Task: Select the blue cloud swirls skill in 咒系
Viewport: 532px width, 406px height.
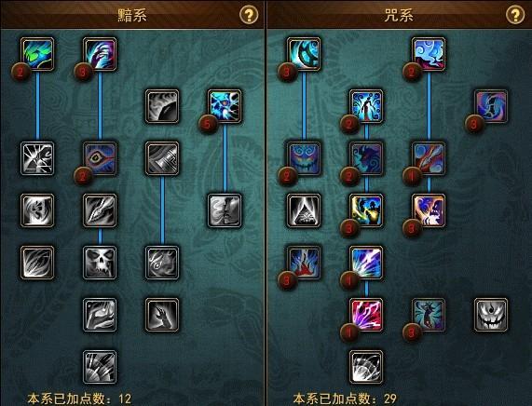Action: [x=429, y=54]
